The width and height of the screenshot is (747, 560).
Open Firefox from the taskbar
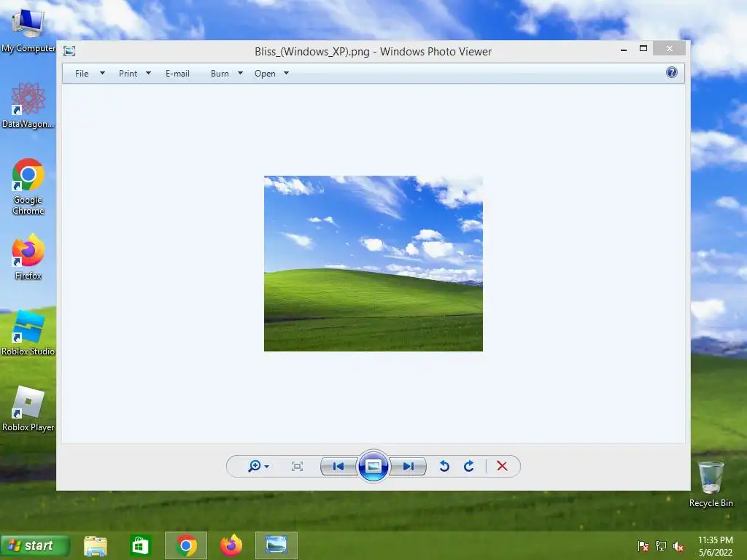231,545
